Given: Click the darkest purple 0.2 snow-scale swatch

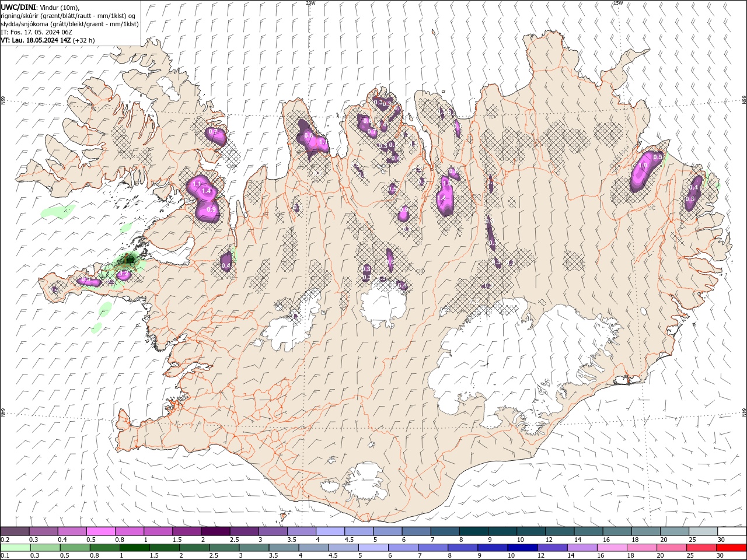Looking at the screenshot, I should point(15,531).
